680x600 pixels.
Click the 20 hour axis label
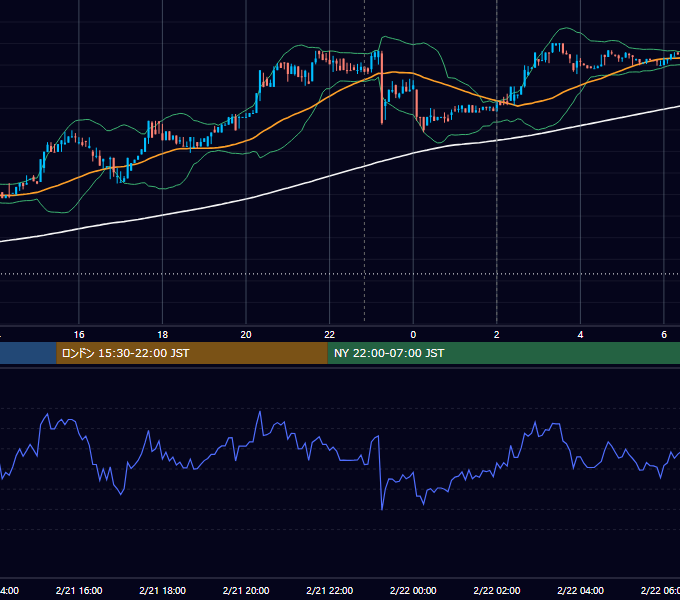point(246,335)
